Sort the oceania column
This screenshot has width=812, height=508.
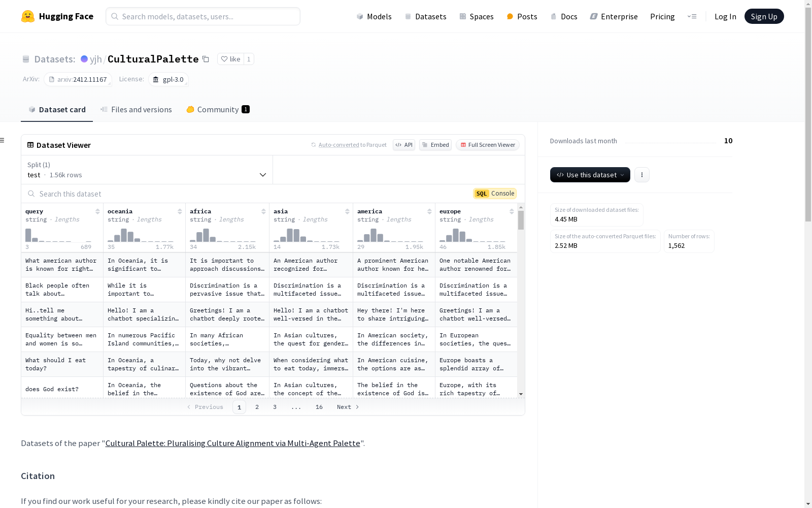click(x=180, y=211)
